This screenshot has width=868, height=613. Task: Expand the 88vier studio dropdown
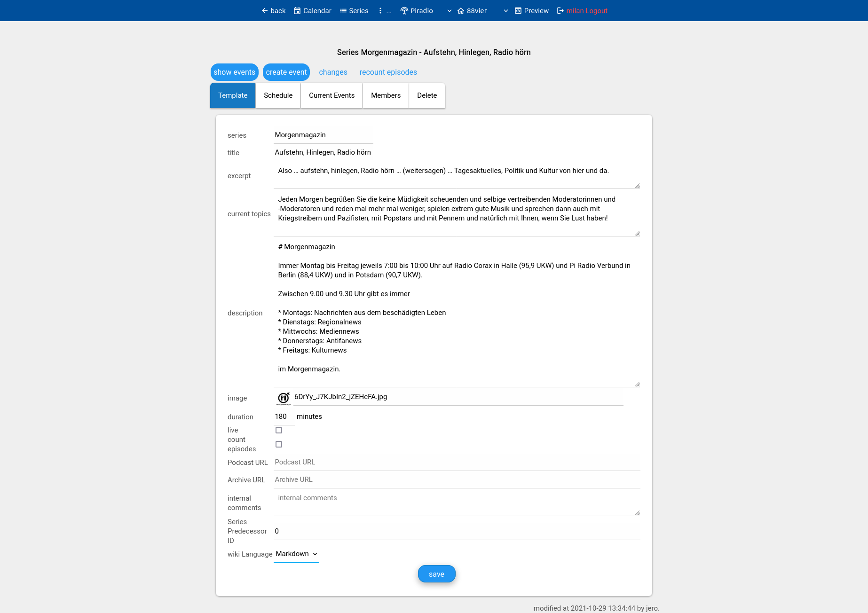click(x=505, y=11)
